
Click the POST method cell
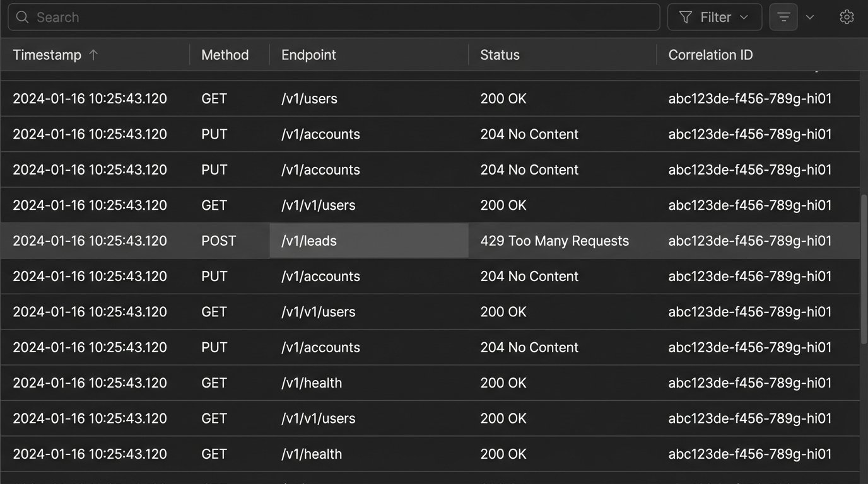(x=218, y=241)
